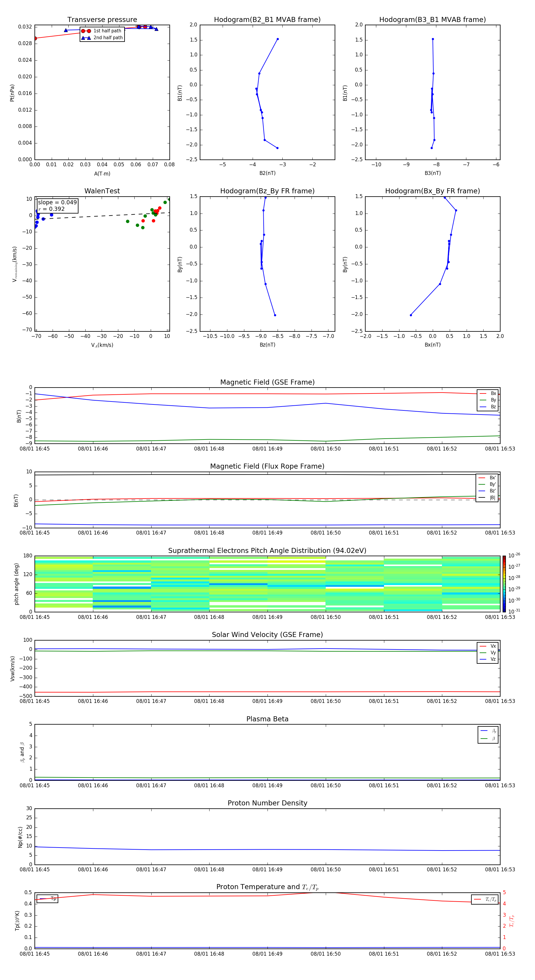
Task: Click the "A(T·m)" x-axis label
Action: click(102, 174)
